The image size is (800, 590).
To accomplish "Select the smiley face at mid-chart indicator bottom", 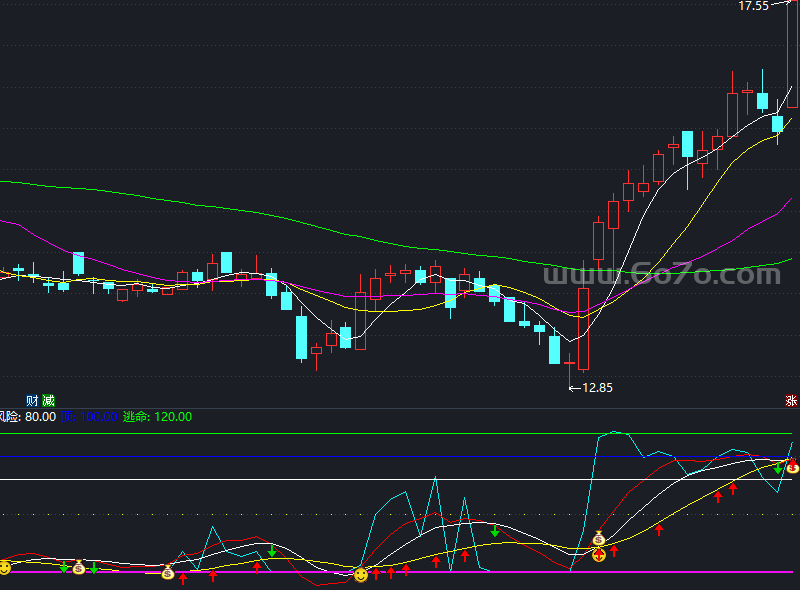I will pyautogui.click(x=361, y=574).
